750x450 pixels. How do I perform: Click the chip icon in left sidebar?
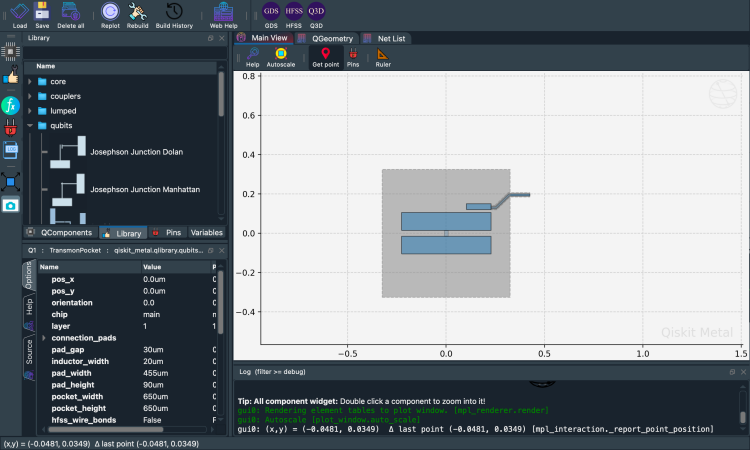click(x=11, y=51)
